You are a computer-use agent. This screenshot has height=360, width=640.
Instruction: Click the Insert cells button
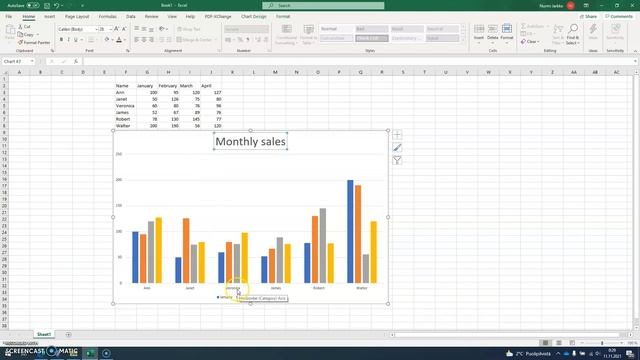(x=479, y=33)
